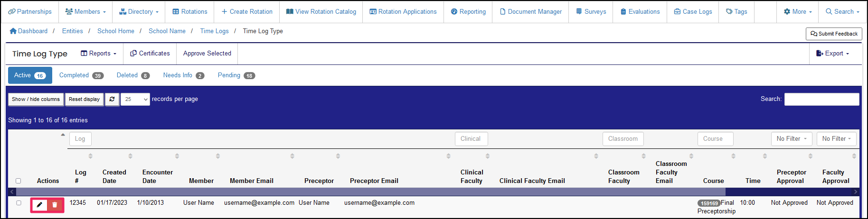Click the refresh table icon button

pyautogui.click(x=112, y=99)
